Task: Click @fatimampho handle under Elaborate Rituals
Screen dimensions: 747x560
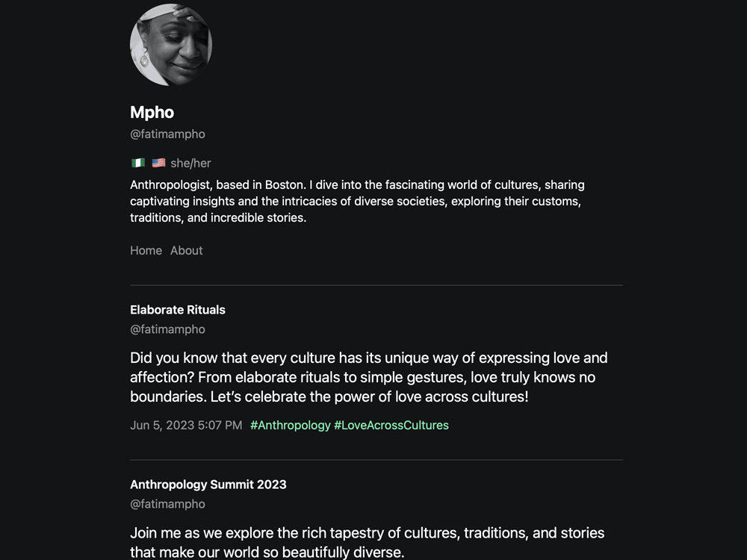Action: click(x=167, y=329)
